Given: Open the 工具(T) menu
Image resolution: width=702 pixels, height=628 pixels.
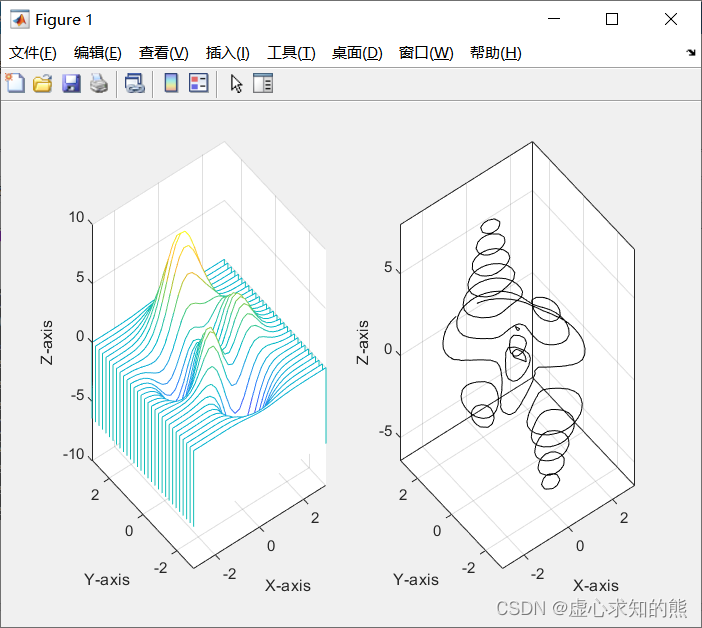Looking at the screenshot, I should click(x=291, y=53).
